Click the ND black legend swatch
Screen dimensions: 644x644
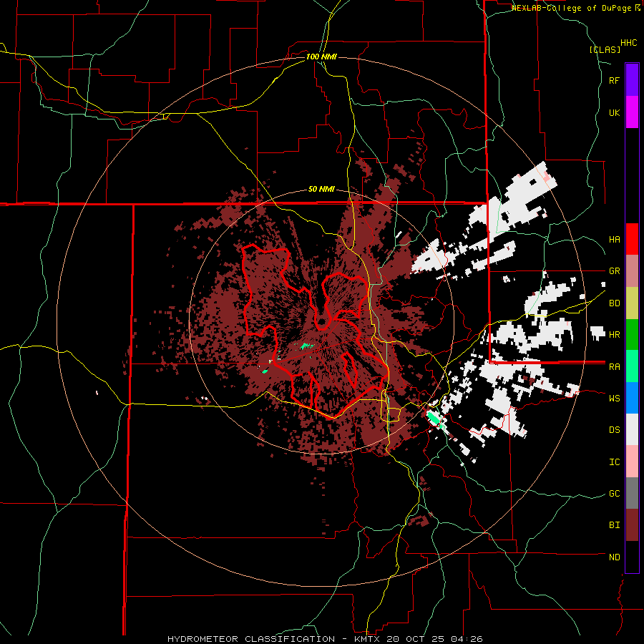click(x=632, y=557)
